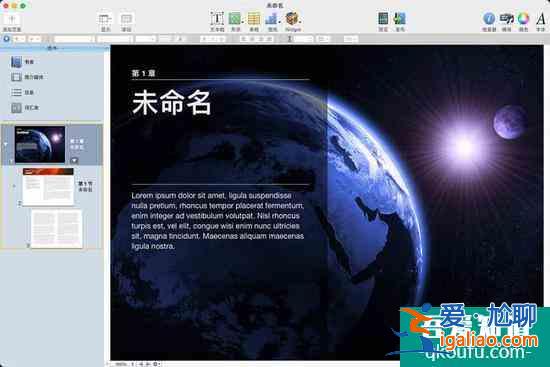The width and height of the screenshot is (550, 367).
Task: Open chapter thumbnail's dropdown arrow menu
Action: coord(74,160)
